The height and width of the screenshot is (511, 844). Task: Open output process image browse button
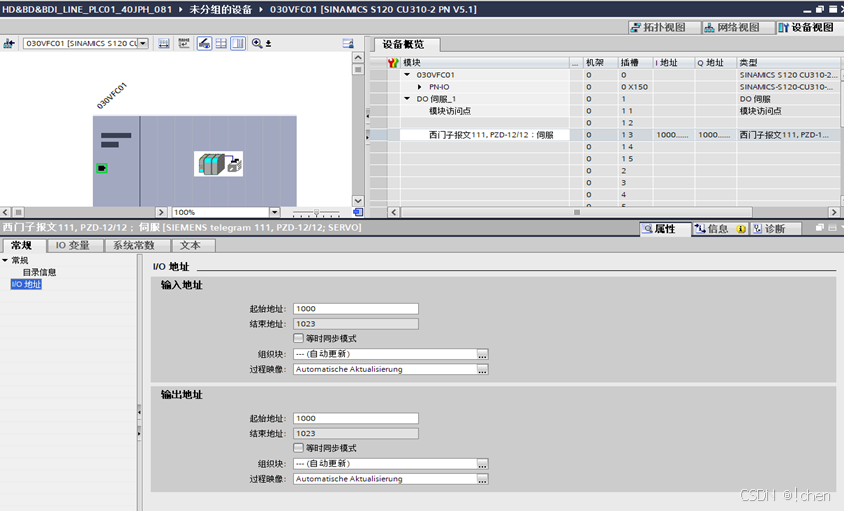pos(482,479)
